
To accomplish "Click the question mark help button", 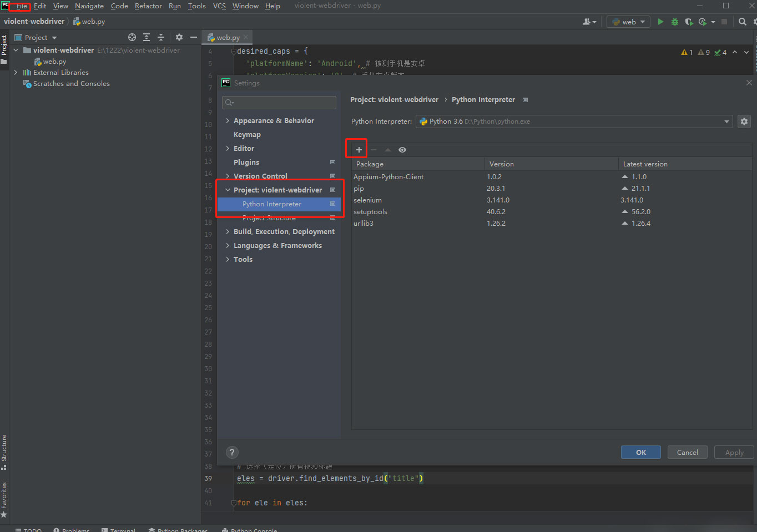I will 233,452.
